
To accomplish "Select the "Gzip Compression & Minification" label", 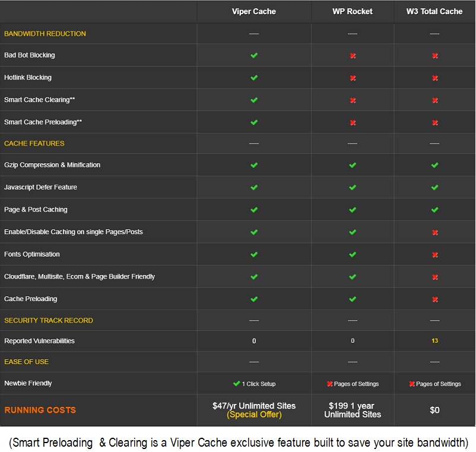I will click(x=52, y=165).
